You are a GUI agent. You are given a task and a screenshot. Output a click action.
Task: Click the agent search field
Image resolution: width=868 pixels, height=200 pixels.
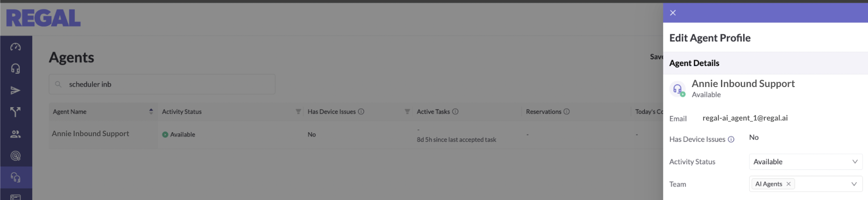[x=162, y=84]
